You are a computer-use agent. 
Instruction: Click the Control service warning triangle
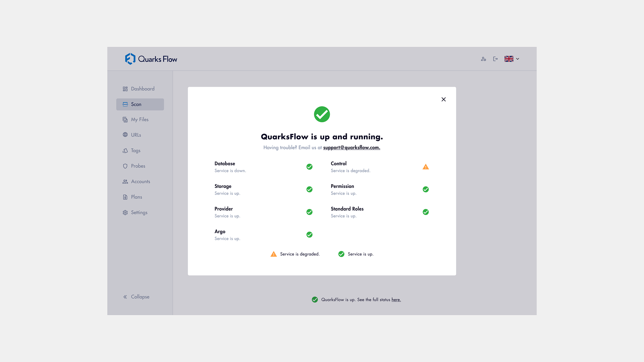pyautogui.click(x=425, y=167)
